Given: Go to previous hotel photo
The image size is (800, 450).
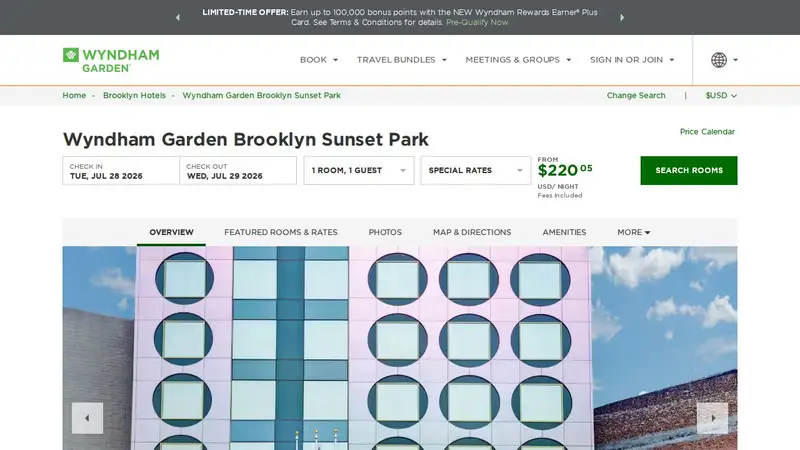Looking at the screenshot, I should pyautogui.click(x=87, y=418).
